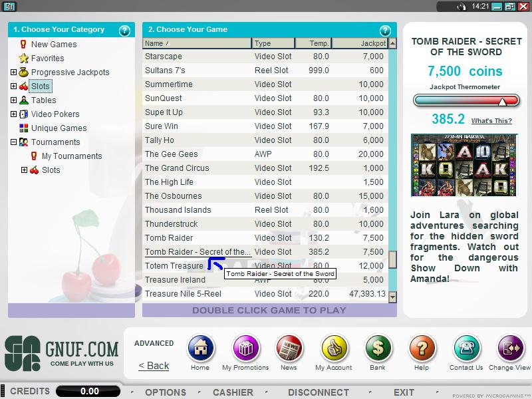Open the Home icon

point(201,348)
